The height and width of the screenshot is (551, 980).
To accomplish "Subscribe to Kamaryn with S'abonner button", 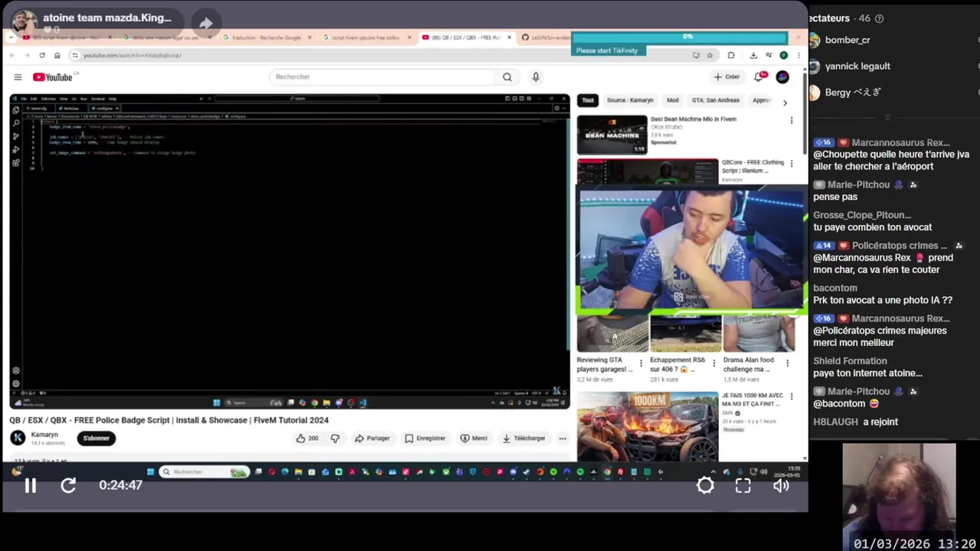I will click(96, 439).
